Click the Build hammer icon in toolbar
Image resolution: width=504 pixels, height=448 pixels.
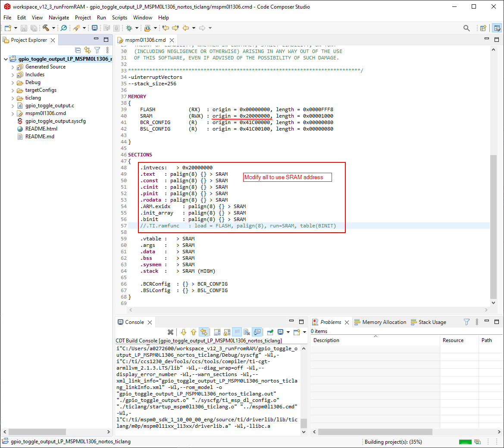point(46,28)
